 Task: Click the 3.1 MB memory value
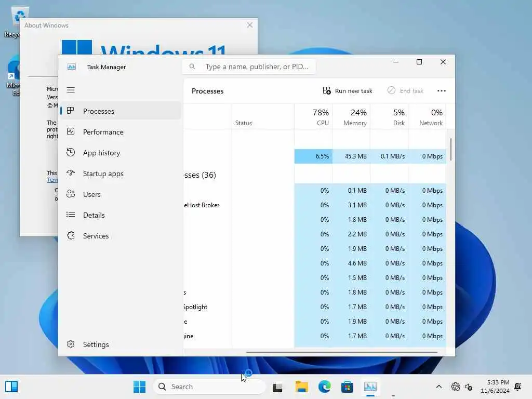pyautogui.click(x=357, y=205)
